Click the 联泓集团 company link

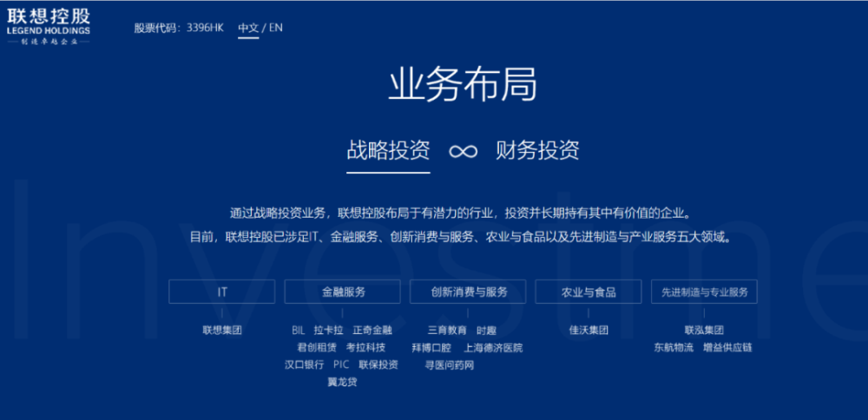pos(704,331)
